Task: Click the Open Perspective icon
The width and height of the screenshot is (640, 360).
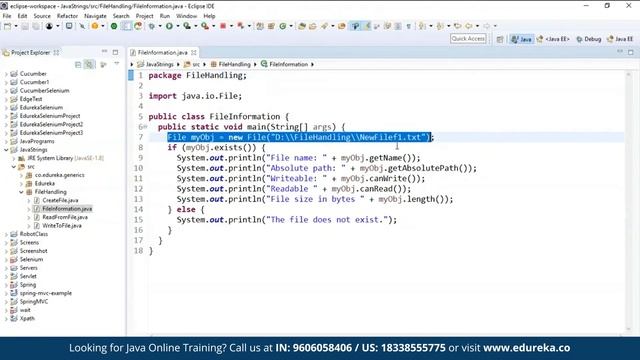Action: click(500, 39)
